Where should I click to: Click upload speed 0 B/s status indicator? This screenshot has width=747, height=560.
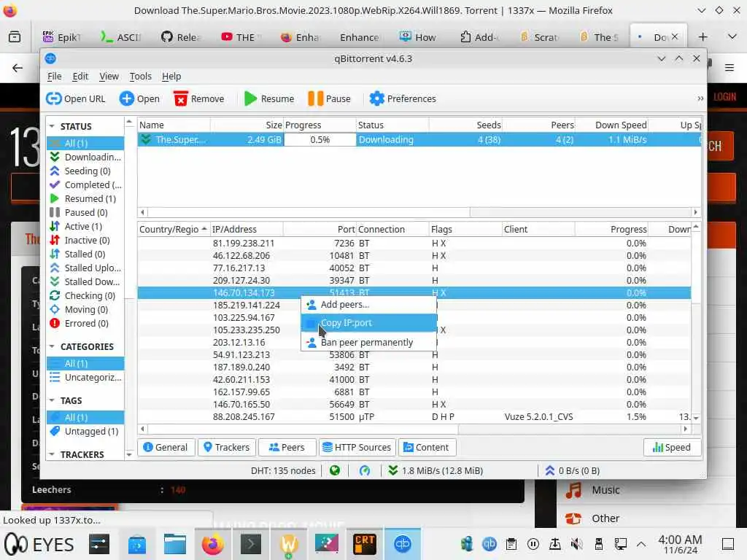click(x=572, y=470)
